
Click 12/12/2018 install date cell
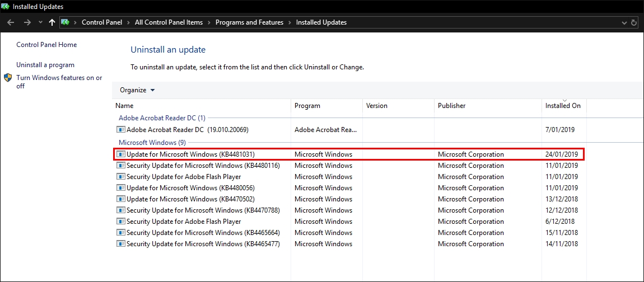click(562, 210)
